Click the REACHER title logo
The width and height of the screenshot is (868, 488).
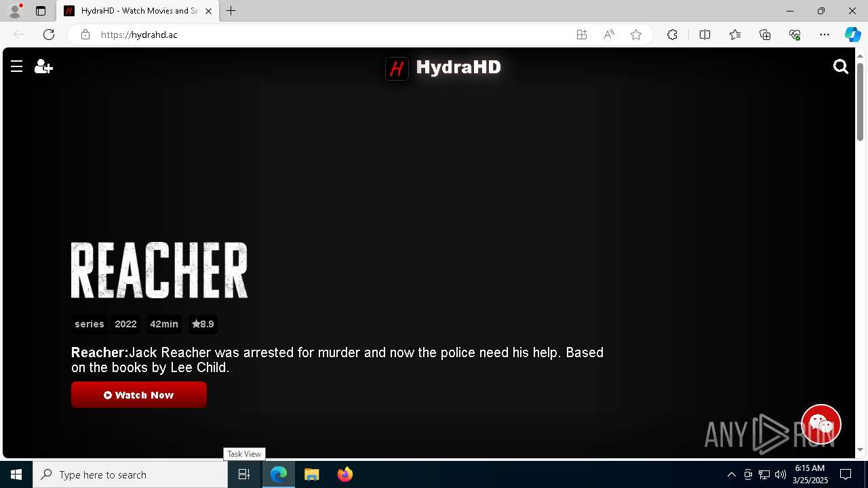(159, 270)
